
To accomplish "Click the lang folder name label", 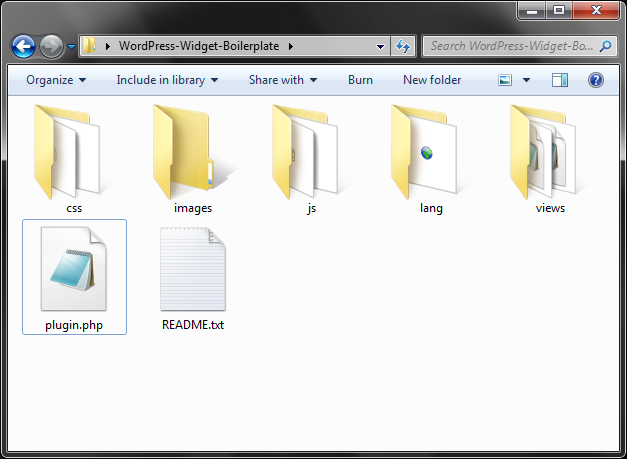I will click(x=431, y=208).
